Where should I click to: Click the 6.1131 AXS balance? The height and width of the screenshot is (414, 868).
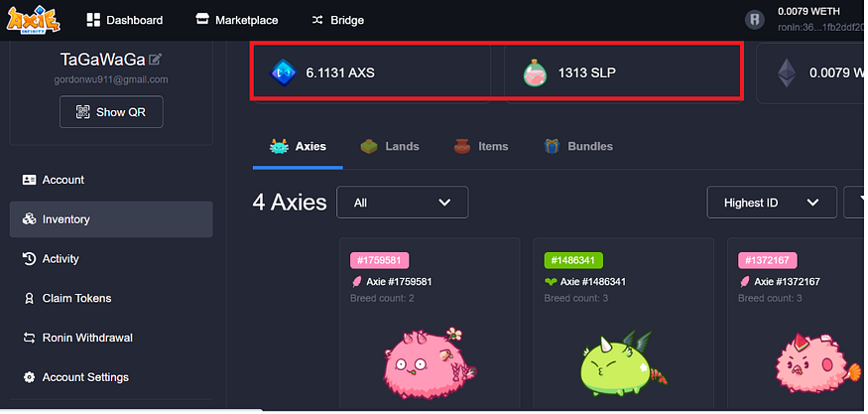click(340, 72)
